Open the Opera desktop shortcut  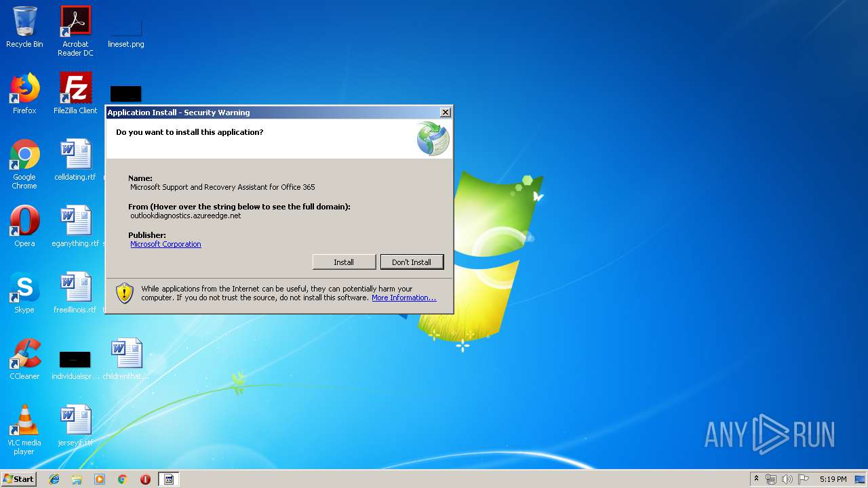[x=24, y=226]
